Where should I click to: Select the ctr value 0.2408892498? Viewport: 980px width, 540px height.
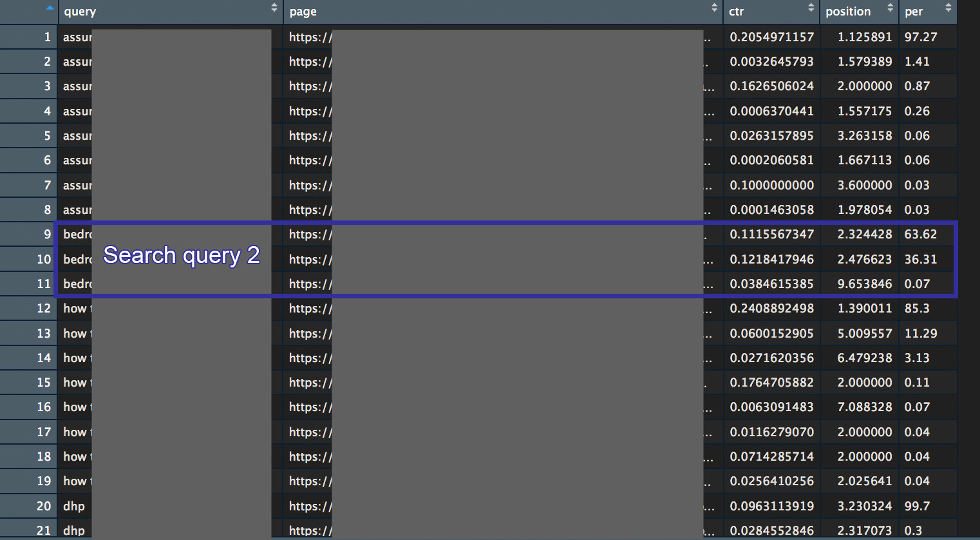point(771,309)
